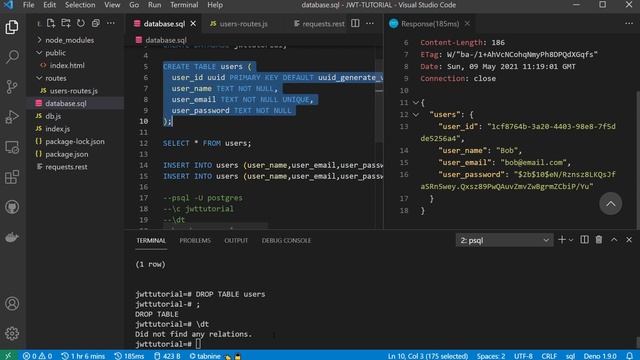Open more actions in Response editor group
Screen dimensions: 640x360
point(629,23)
